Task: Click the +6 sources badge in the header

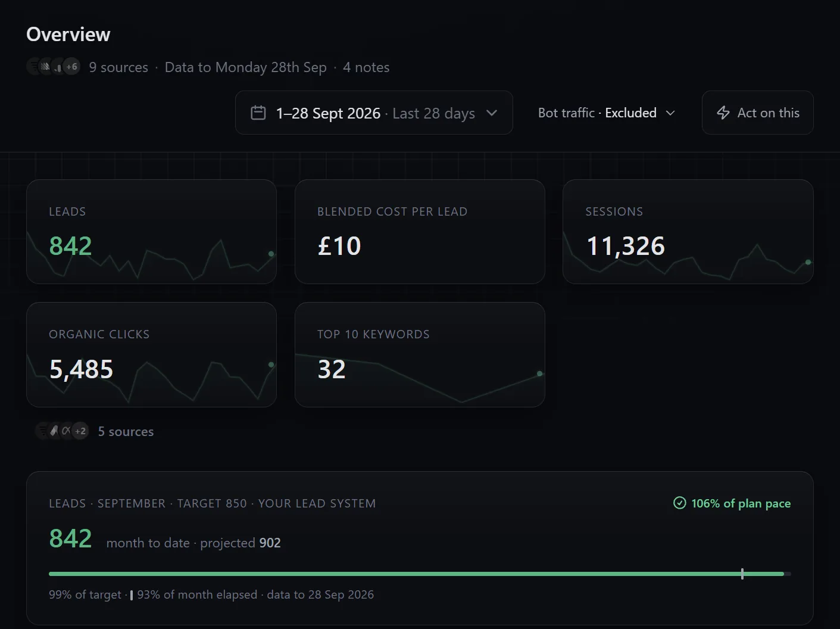Action: pos(71,67)
